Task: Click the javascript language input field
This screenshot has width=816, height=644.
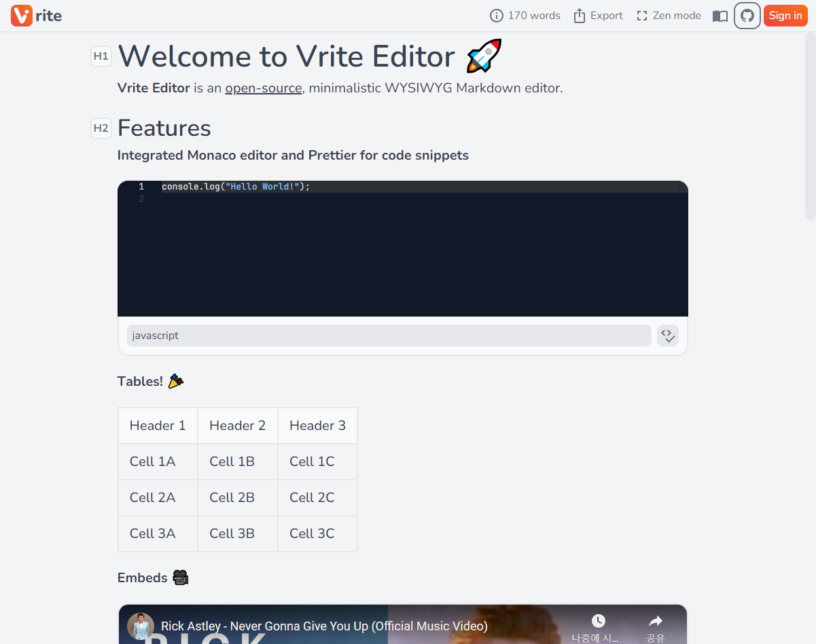Action: point(389,336)
